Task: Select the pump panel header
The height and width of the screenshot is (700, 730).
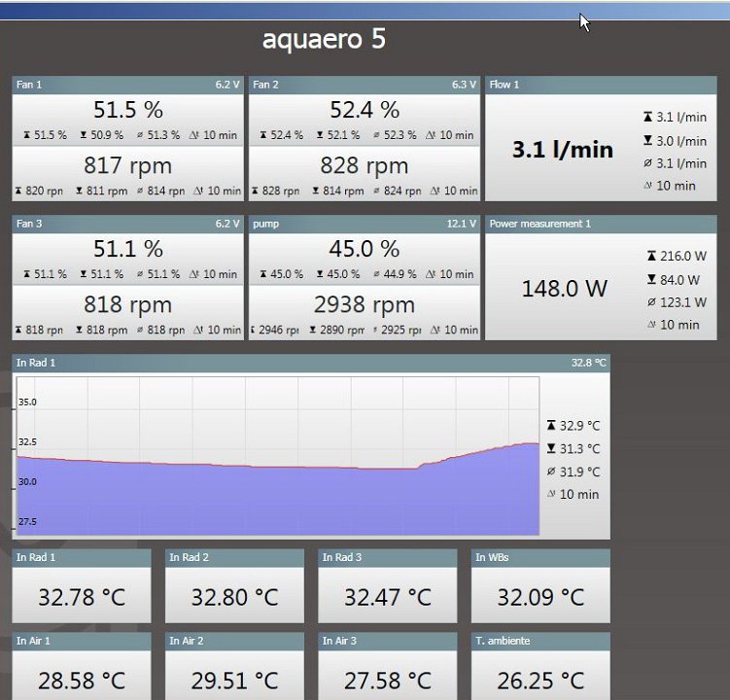Action: pos(365,224)
